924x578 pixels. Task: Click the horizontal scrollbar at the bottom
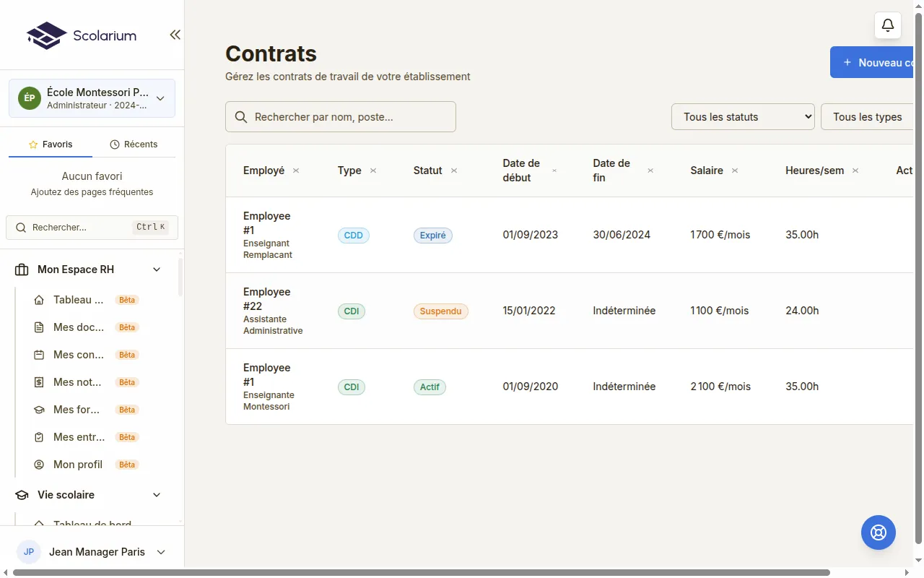[x=422, y=573]
